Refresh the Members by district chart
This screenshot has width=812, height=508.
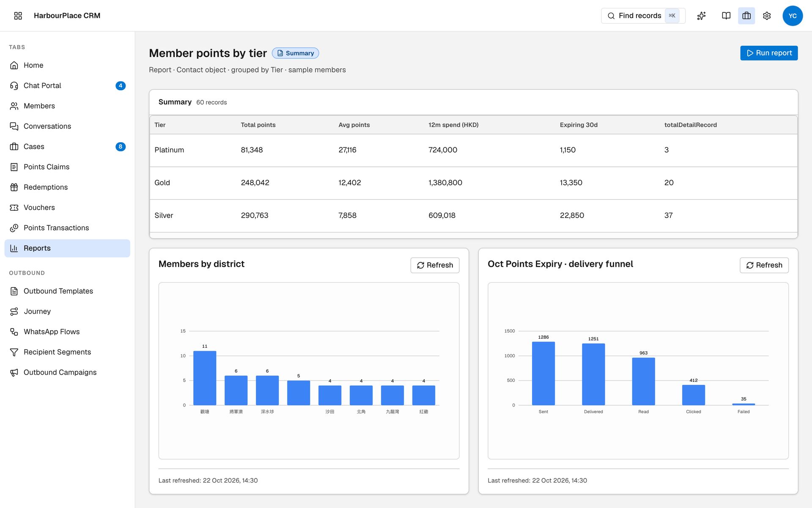click(435, 265)
